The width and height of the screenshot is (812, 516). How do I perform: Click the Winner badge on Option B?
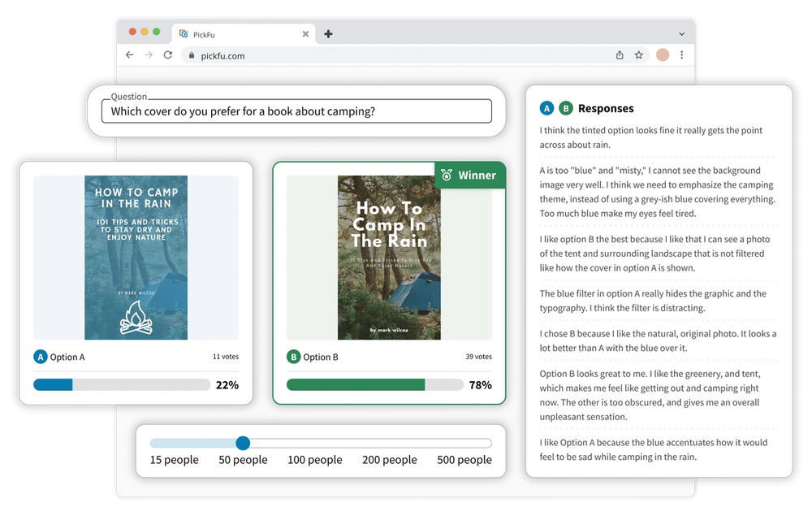coord(469,175)
